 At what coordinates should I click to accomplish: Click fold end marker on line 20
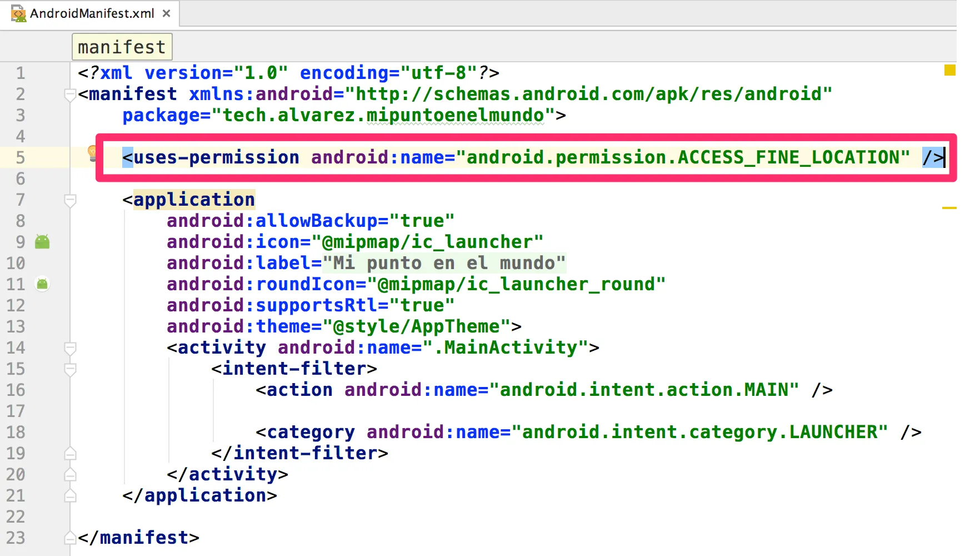[70, 474]
